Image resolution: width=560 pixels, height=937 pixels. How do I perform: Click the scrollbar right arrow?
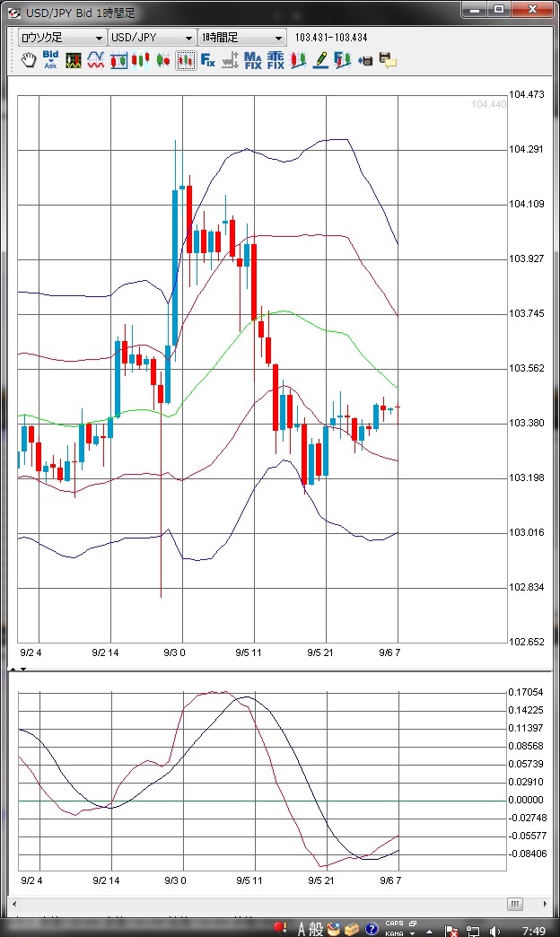click(545, 904)
